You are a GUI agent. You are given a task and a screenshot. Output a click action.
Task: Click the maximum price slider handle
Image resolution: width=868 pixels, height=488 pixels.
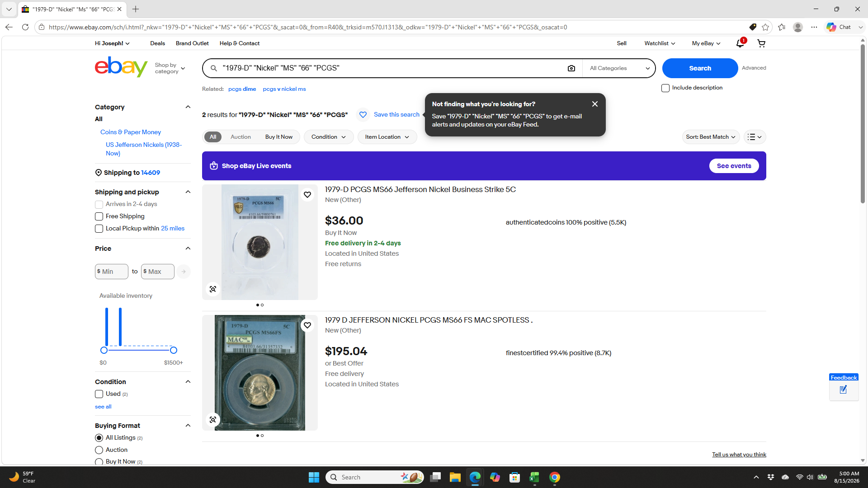[174, 350]
